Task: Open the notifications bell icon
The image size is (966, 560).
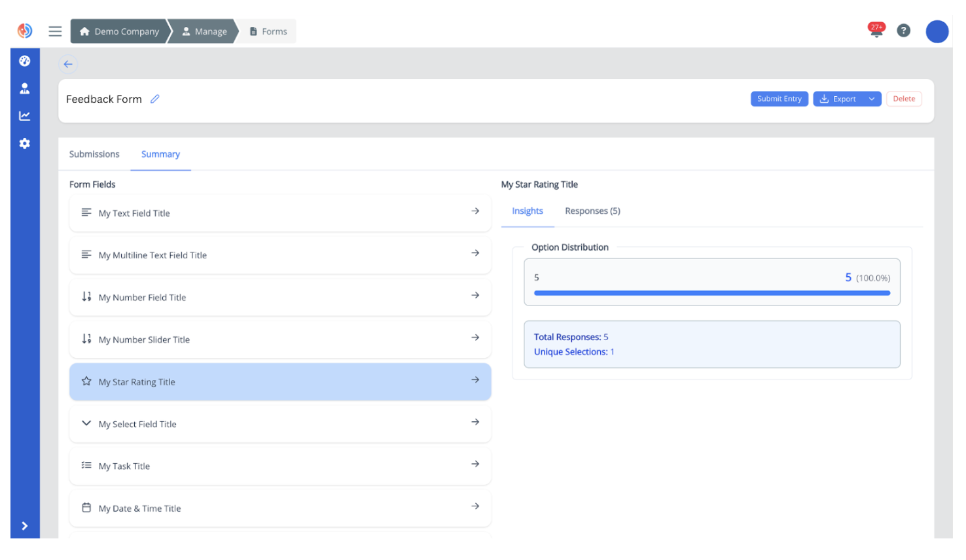Action: [x=876, y=31]
